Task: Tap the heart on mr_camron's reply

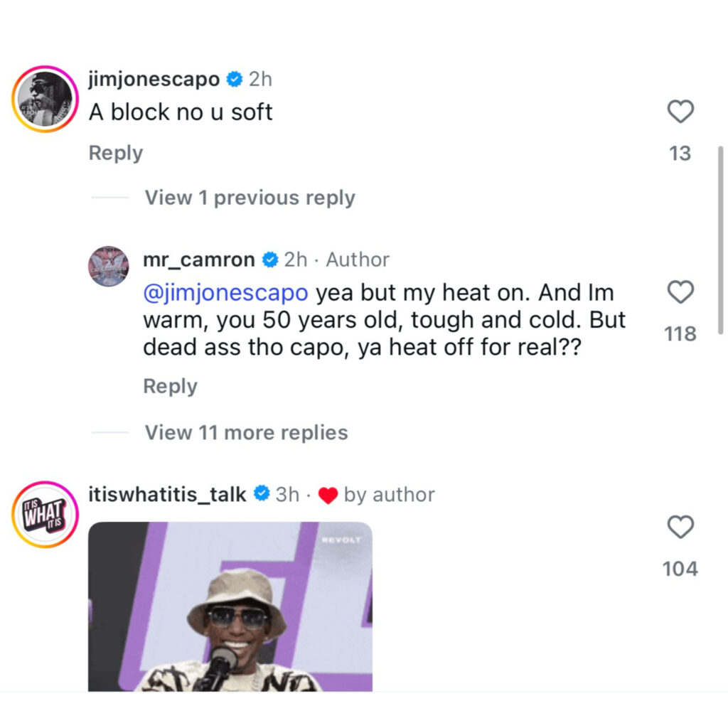Action: [x=680, y=292]
